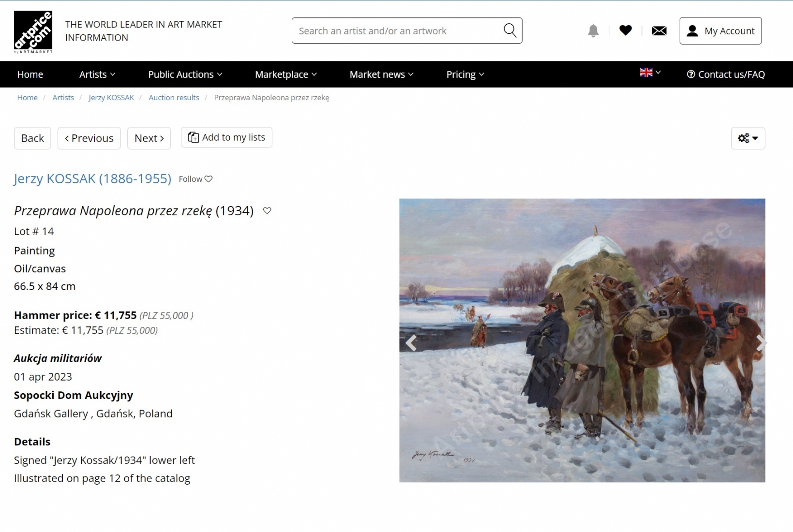Open the settings gear dropdown

(x=748, y=138)
